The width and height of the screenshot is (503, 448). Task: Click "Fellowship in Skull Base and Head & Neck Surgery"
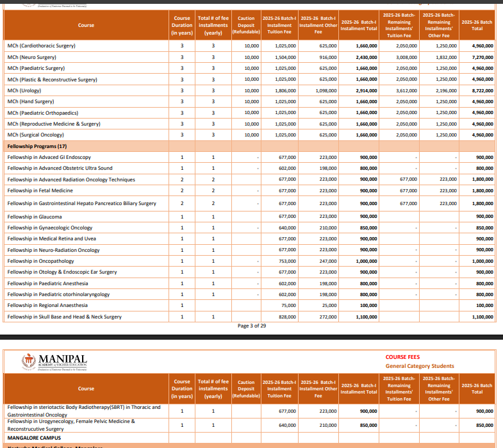(64, 317)
